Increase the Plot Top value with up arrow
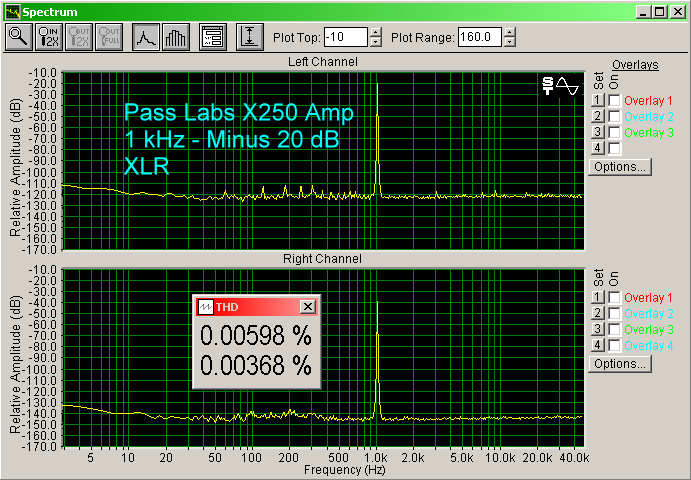Screen dimensions: 691x480 click(375, 33)
